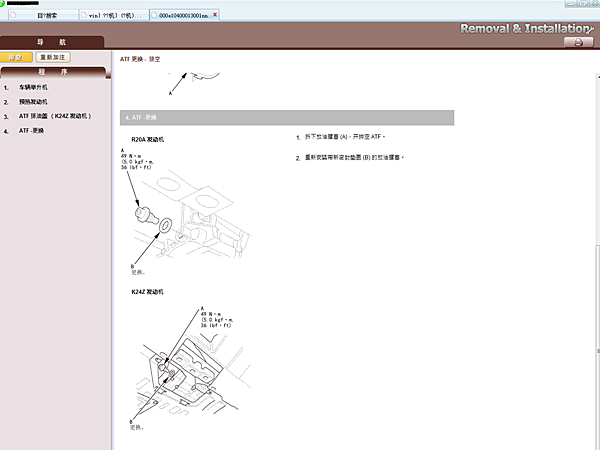Close the 000e10400013001 tab with red X
This screenshot has width=600, height=450.
215,15
